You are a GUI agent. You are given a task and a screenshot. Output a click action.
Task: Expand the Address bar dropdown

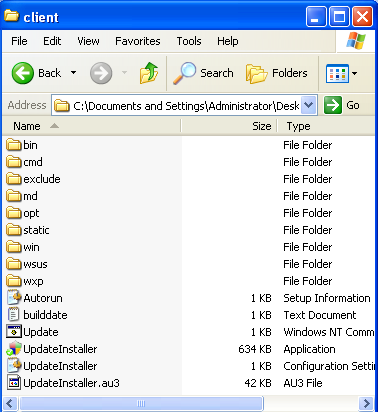coord(309,105)
